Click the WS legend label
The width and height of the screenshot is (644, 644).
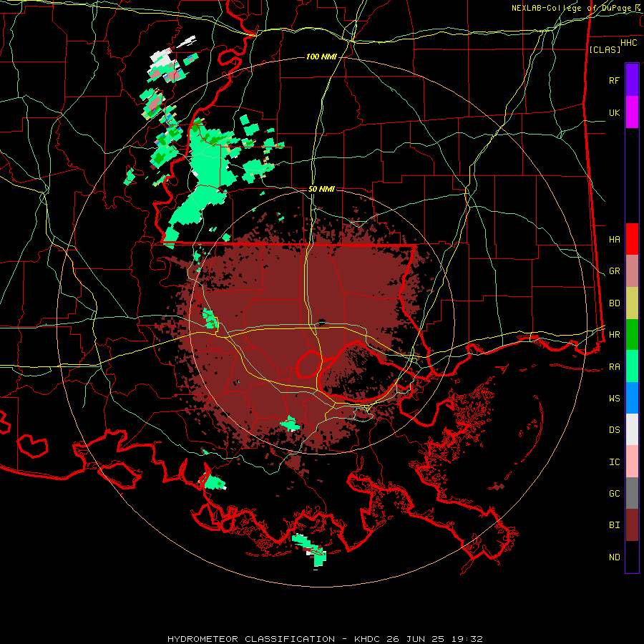[615, 399]
